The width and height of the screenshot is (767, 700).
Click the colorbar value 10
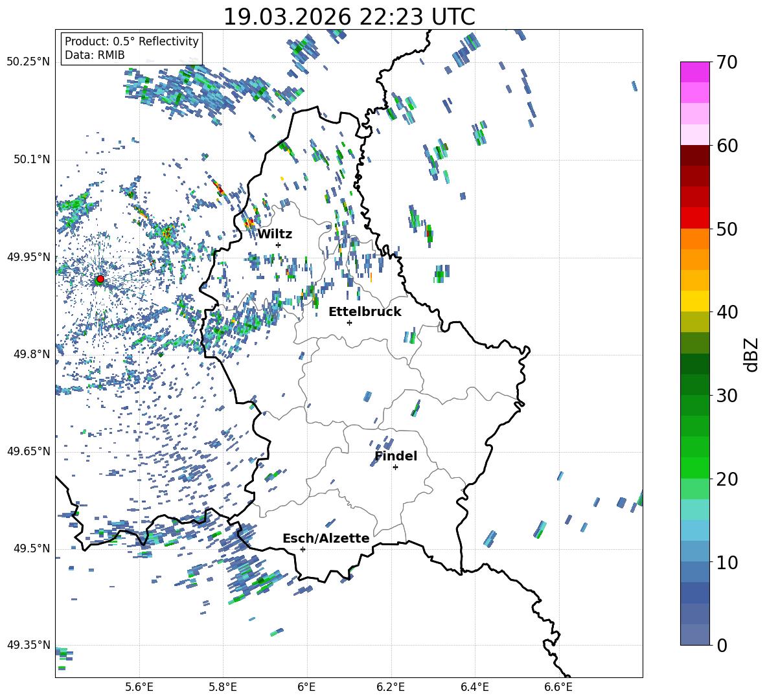point(727,562)
